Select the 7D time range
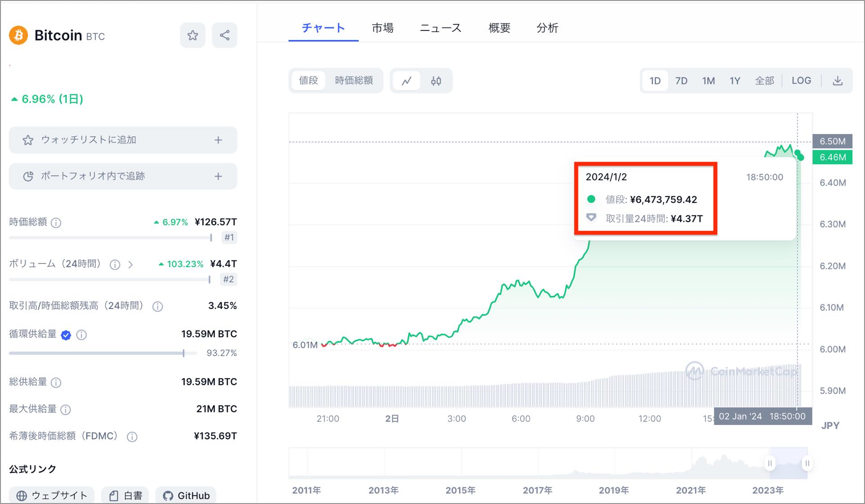The height and width of the screenshot is (504, 865). 681,81
